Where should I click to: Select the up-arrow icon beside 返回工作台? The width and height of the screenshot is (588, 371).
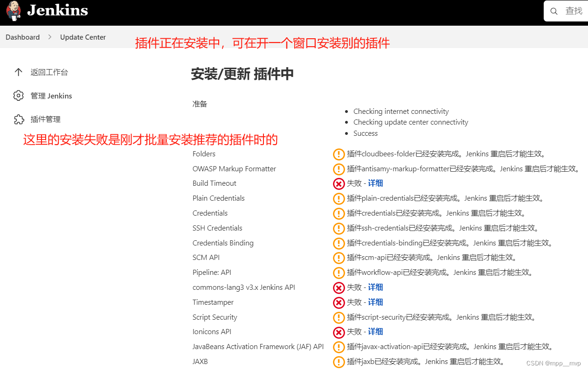[x=19, y=72]
